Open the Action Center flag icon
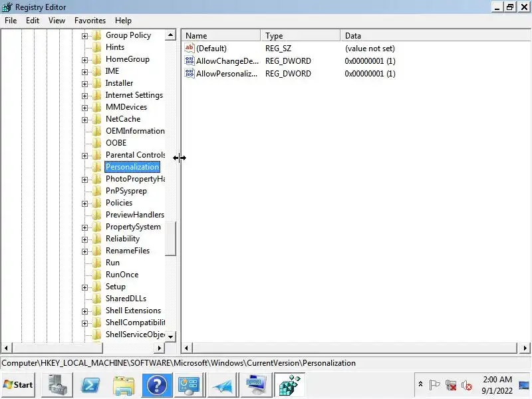 [x=434, y=385]
